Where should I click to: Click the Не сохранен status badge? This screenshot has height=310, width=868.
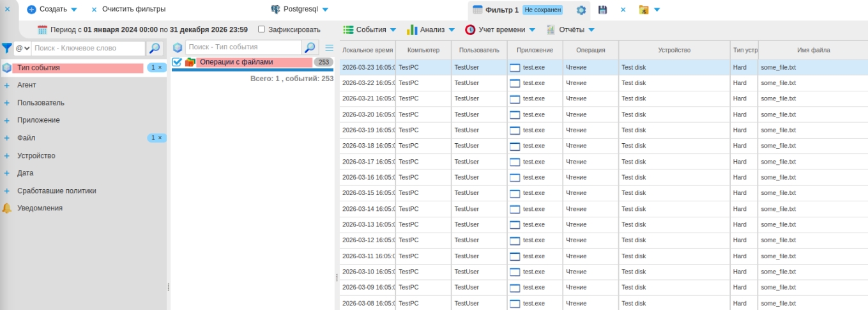point(542,10)
